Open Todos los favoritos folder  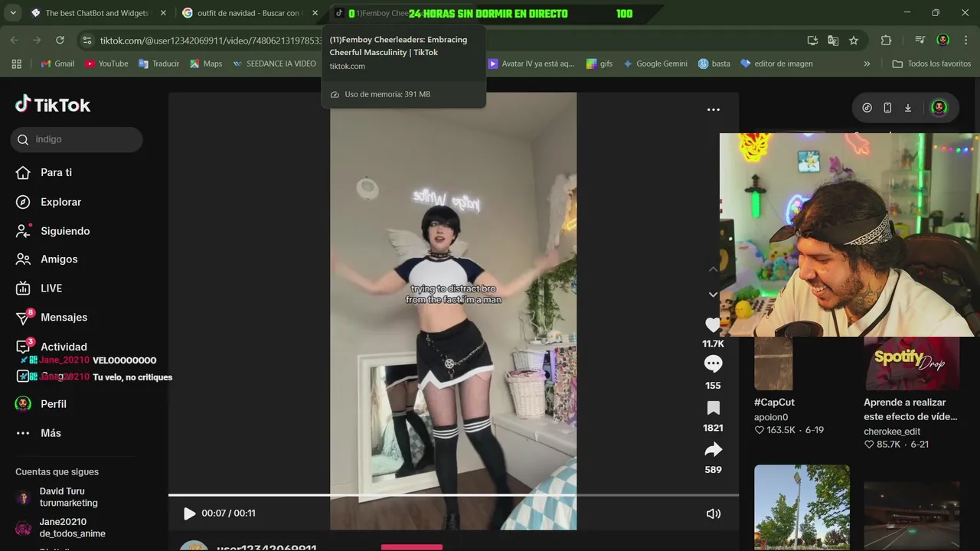932,64
